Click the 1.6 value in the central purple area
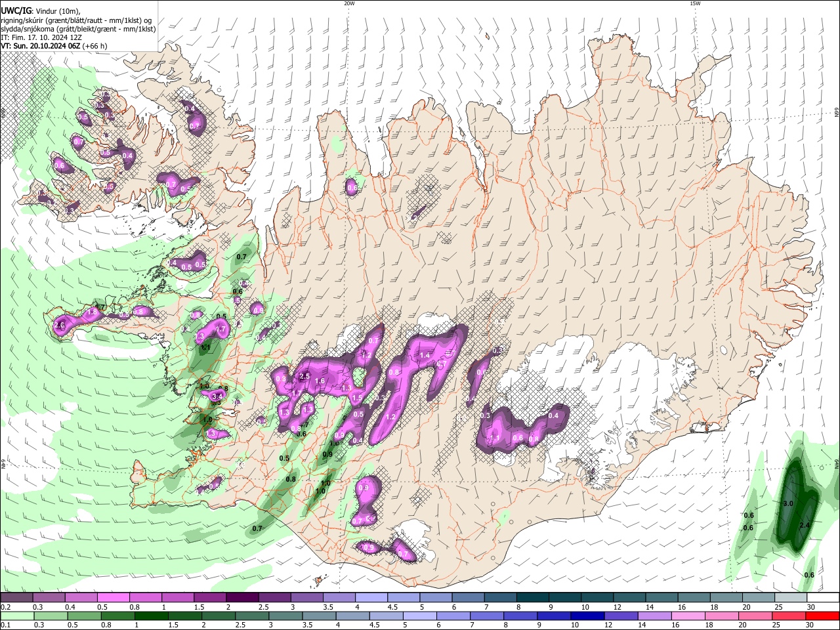The height and width of the screenshot is (630, 840). 320,381
